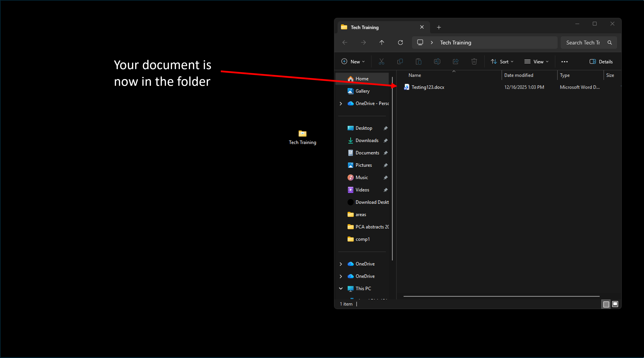Toggle the Details pane button
644x358 pixels.
pyautogui.click(x=601, y=61)
